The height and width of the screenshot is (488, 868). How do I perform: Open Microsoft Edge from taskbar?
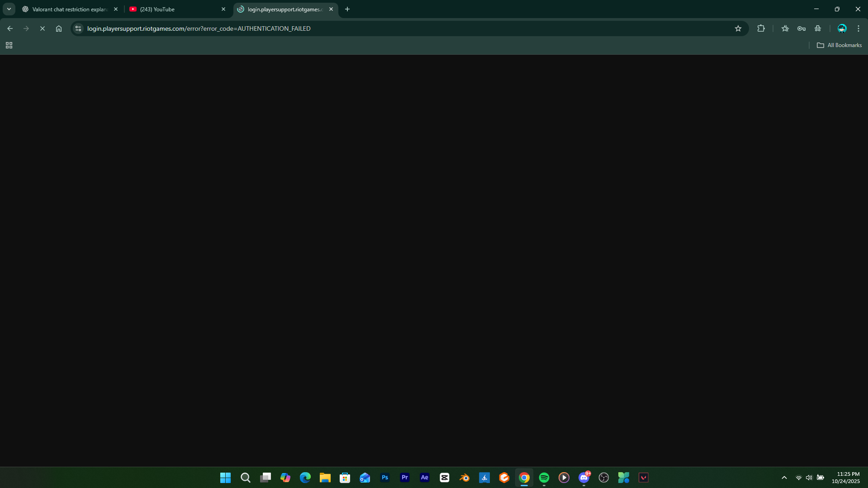point(305,478)
